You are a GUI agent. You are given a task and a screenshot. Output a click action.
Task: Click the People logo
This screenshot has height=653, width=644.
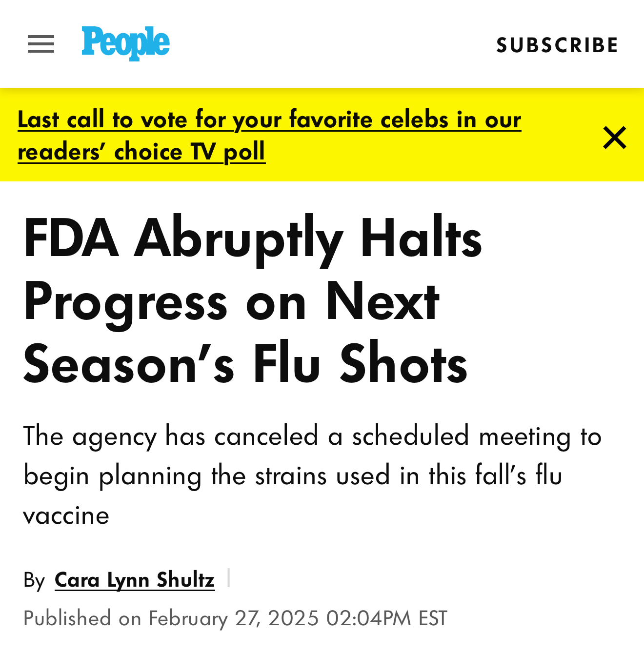pos(125,43)
